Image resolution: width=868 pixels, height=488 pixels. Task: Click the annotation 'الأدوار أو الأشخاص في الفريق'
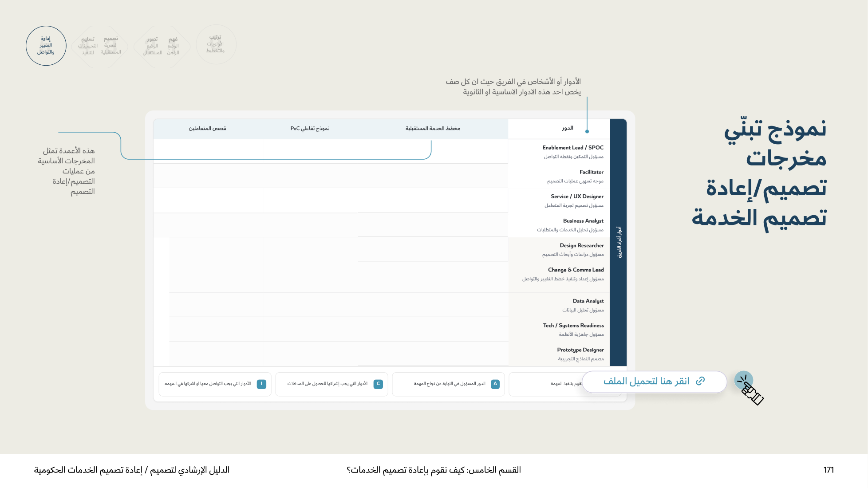pyautogui.click(x=513, y=87)
